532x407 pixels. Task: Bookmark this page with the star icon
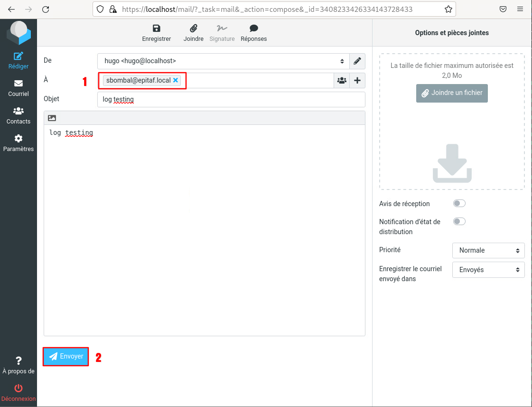(448, 9)
